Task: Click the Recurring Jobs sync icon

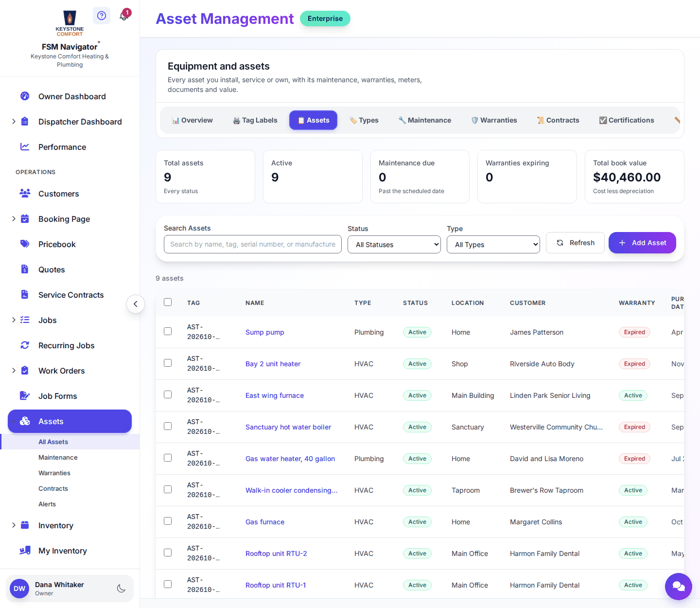Action: tap(25, 345)
